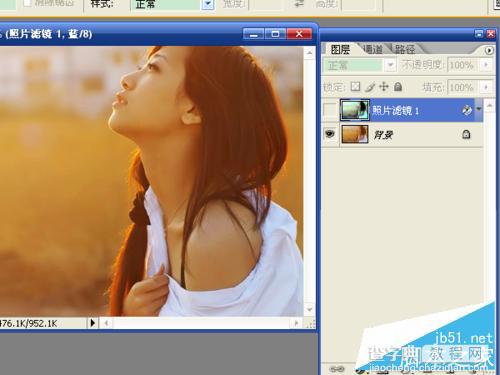Image resolution: width=500 pixels, height=375 pixels.
Task: Open the Fill slider arrow
Action: tap(486, 87)
